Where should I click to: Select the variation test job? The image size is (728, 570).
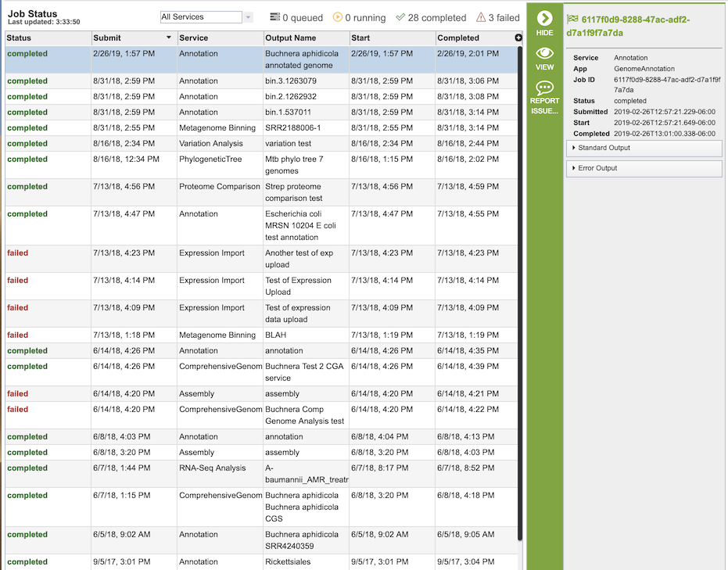click(261, 143)
